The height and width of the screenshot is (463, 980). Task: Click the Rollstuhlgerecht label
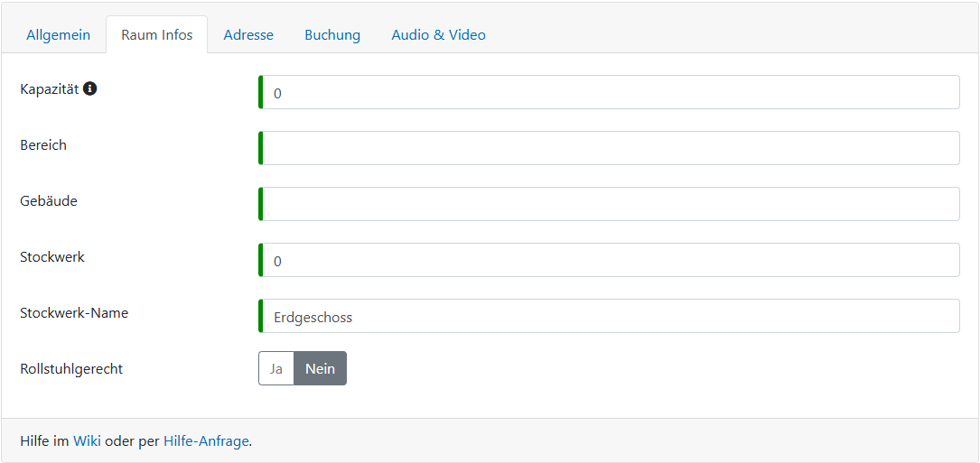(71, 368)
